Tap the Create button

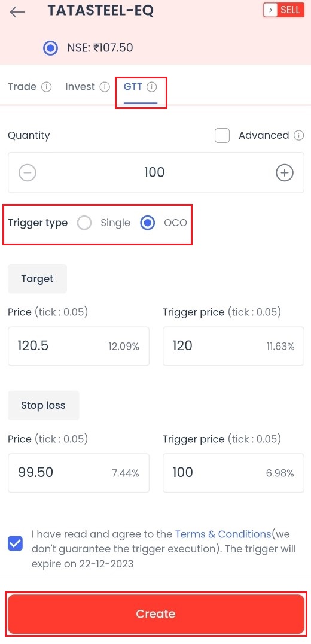tap(156, 614)
